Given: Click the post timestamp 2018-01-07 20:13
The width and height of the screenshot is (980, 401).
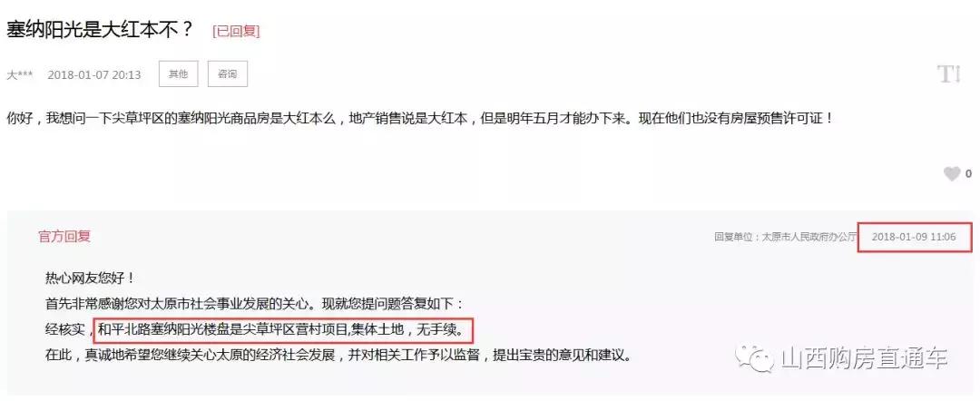Looking at the screenshot, I should tap(94, 75).
